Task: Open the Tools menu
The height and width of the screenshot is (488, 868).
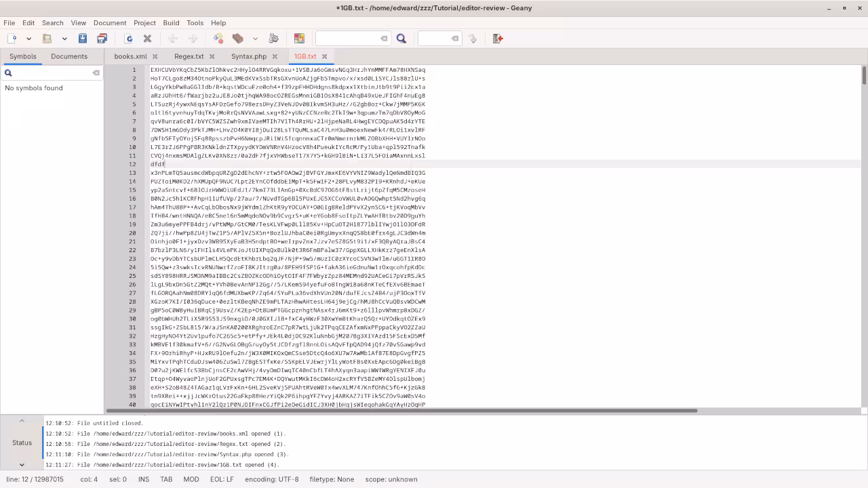Action: coord(195,22)
